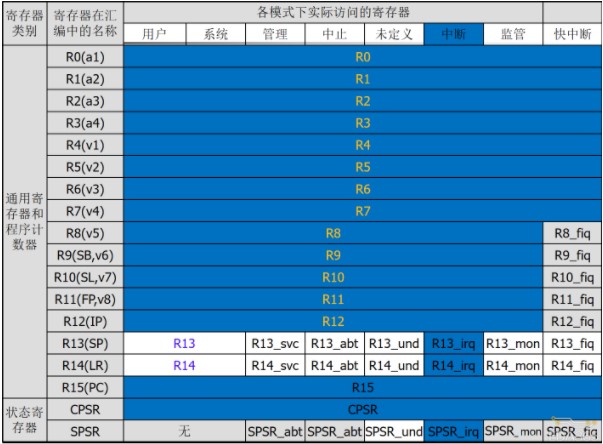This screenshot has height=444, width=603.
Task: Click the R7(v4) register name cell
Action: [x=85, y=211]
